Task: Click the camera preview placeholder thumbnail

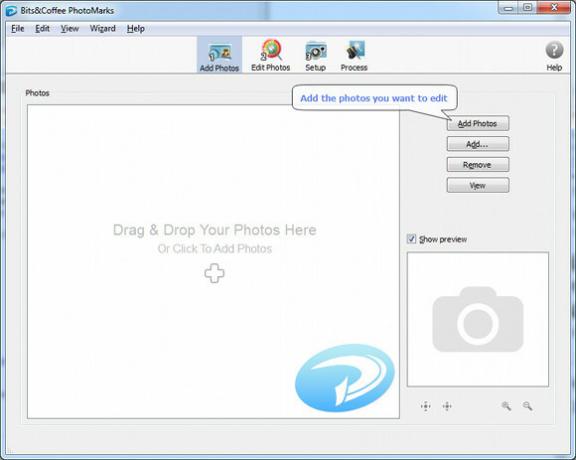Action: [478, 319]
